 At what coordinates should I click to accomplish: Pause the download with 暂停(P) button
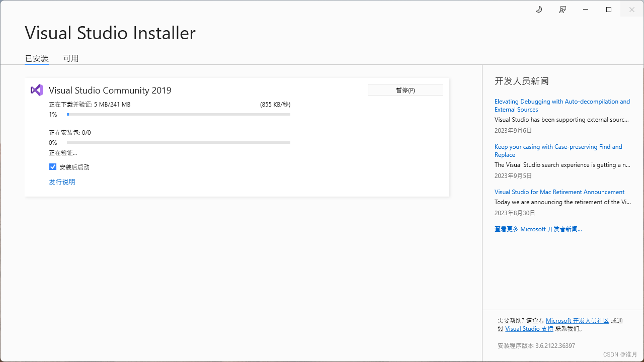tap(406, 90)
